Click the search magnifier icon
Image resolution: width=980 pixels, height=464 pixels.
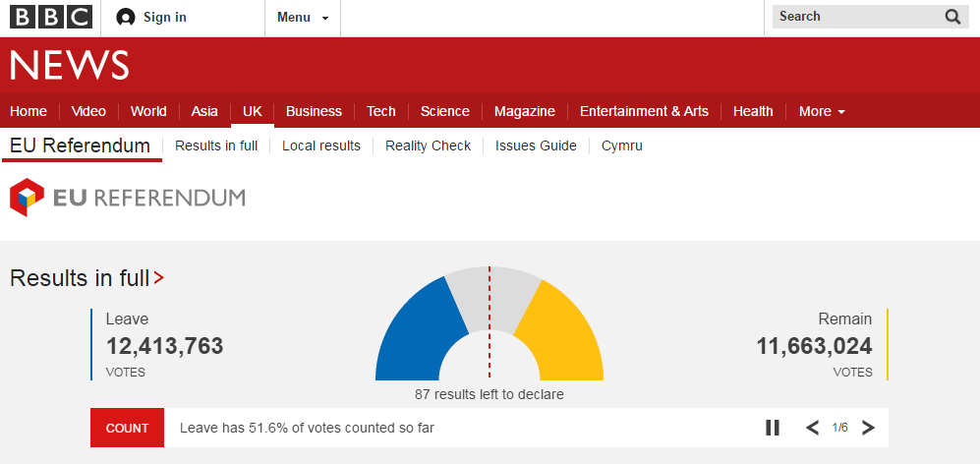pos(952,17)
